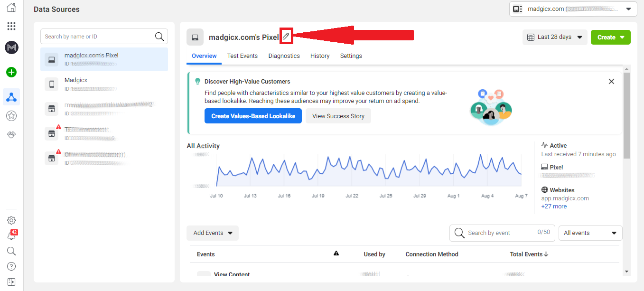This screenshot has width=644, height=291.
Task: Click the warning triangle column header
Action: 336,253
